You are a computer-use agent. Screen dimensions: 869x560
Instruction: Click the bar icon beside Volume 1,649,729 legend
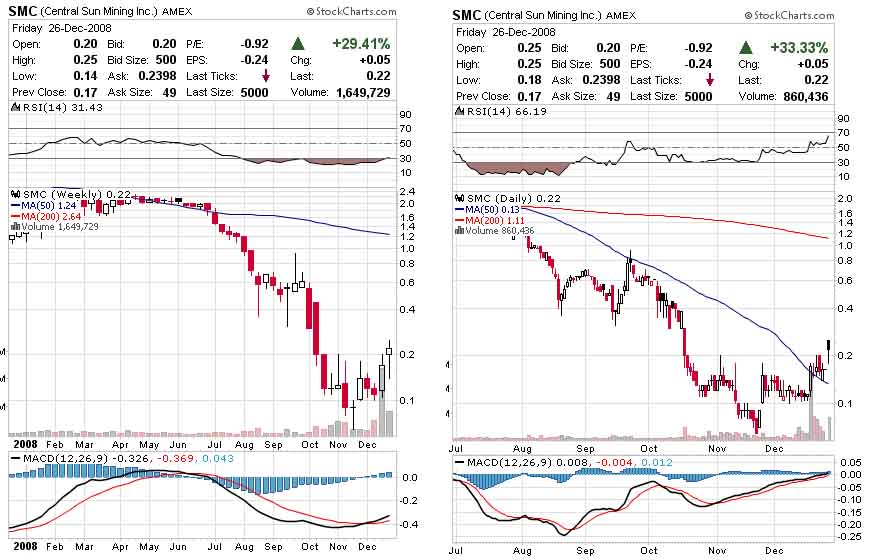point(16,226)
